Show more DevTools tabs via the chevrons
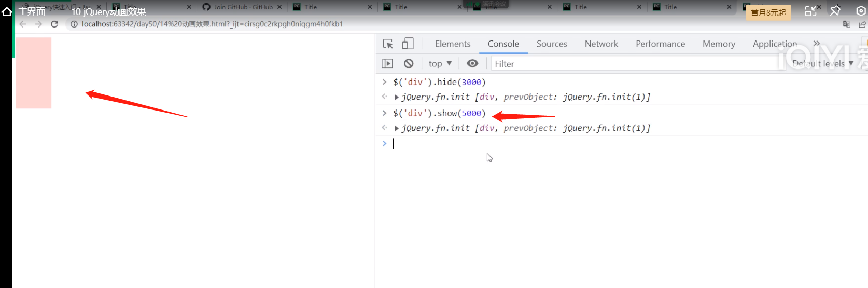The height and width of the screenshot is (288, 868). point(817,44)
